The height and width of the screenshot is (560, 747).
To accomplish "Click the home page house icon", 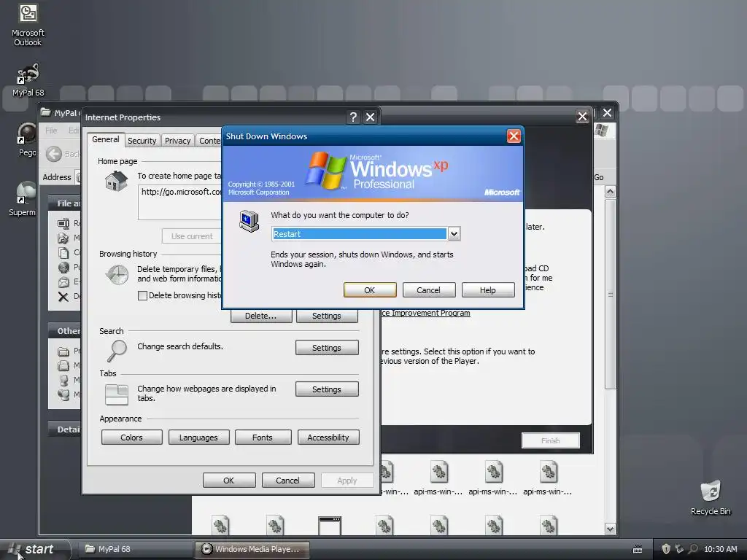I will (117, 181).
